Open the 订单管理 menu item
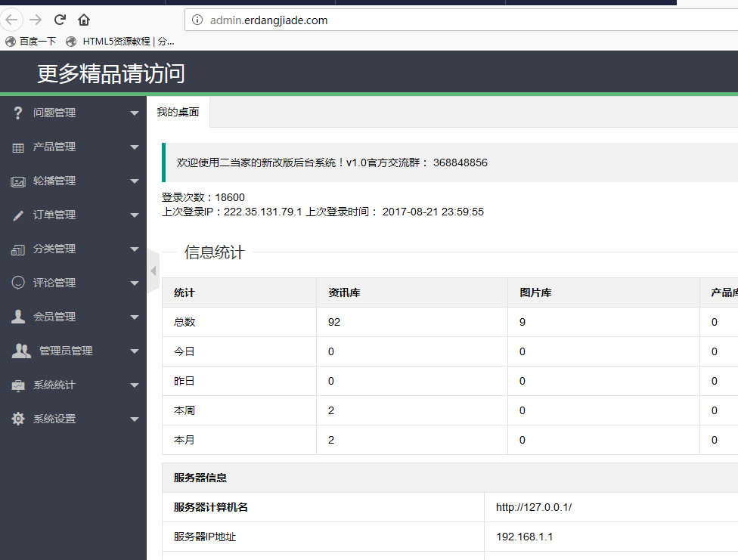This screenshot has width=738, height=560. point(73,215)
